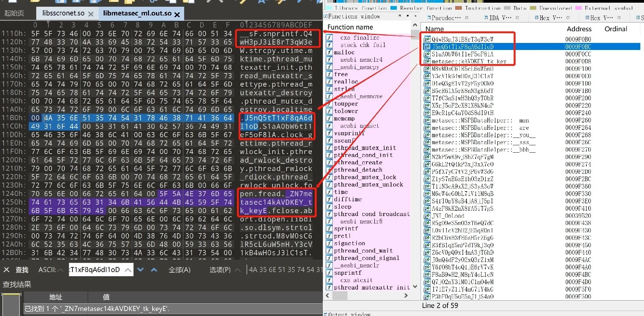Close the libsscronet.so tab
The height and width of the screenshot is (316, 644).
pos(91,14)
